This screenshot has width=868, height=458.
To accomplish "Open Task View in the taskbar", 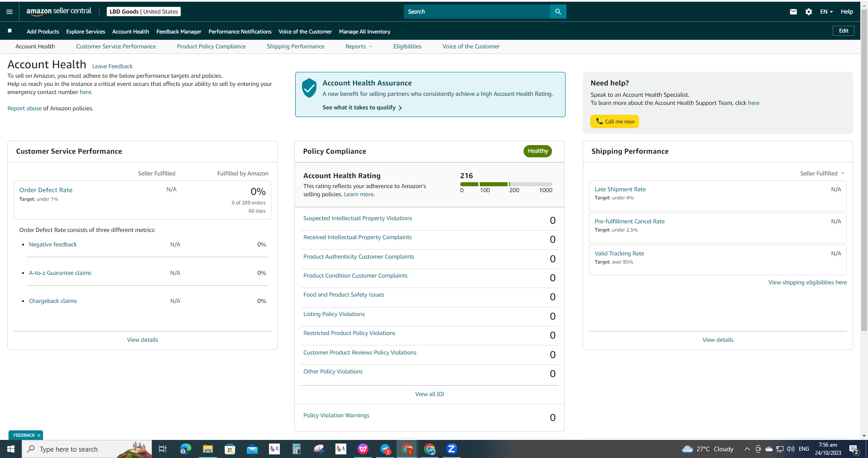I will [163, 449].
